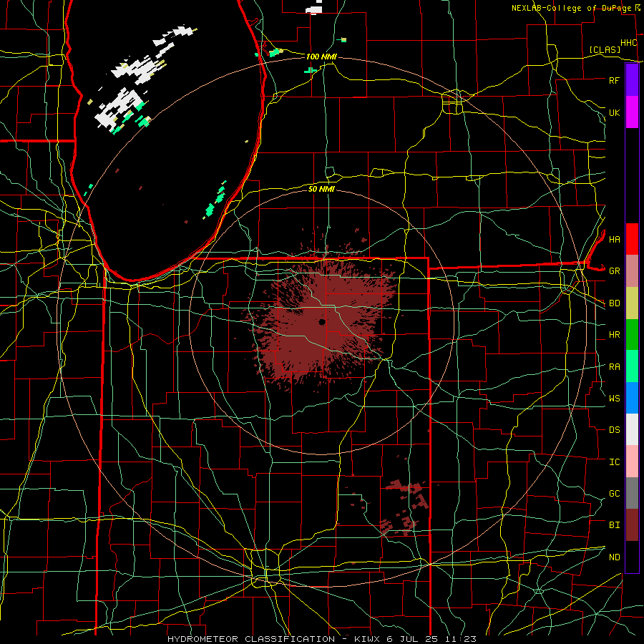The image size is (644, 644).
Task: Click the KIWX radar station identifier
Action: point(368,639)
